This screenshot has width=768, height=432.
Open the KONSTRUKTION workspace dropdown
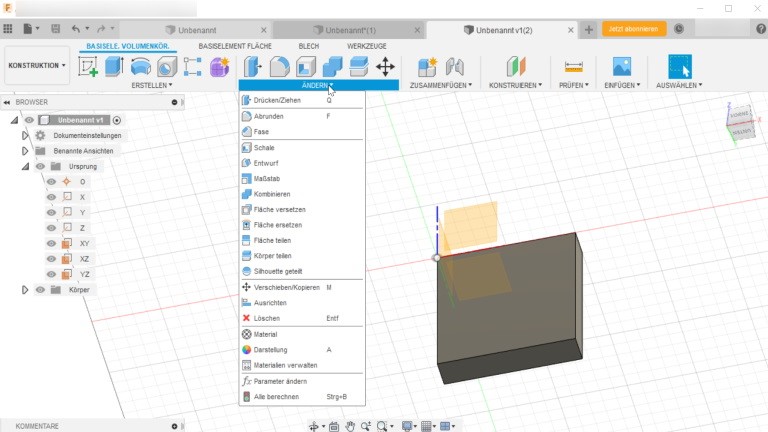[x=37, y=66]
